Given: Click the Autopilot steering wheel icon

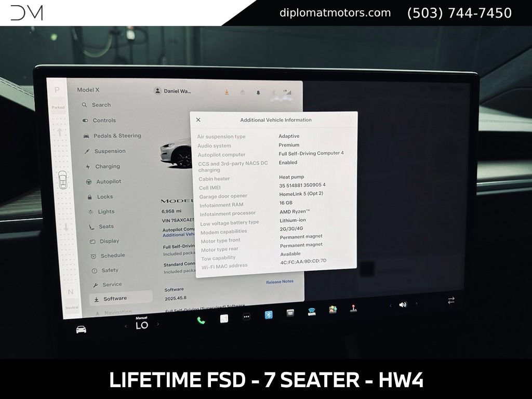Looking at the screenshot, I should coord(89,182).
